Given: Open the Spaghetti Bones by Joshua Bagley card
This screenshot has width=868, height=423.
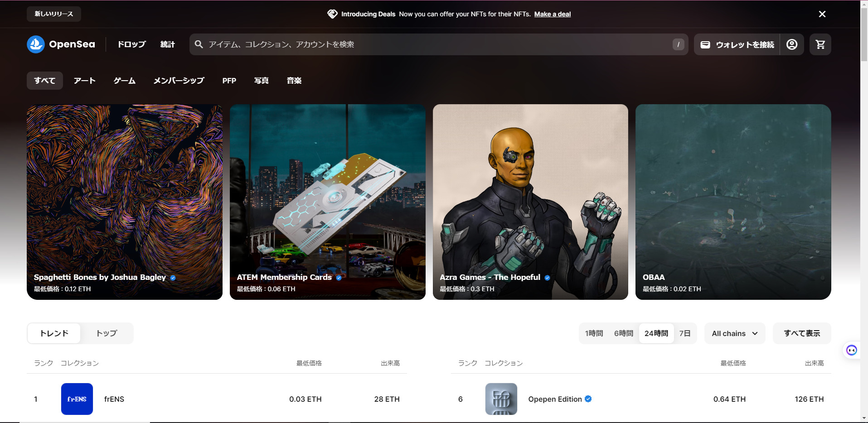Looking at the screenshot, I should point(125,202).
